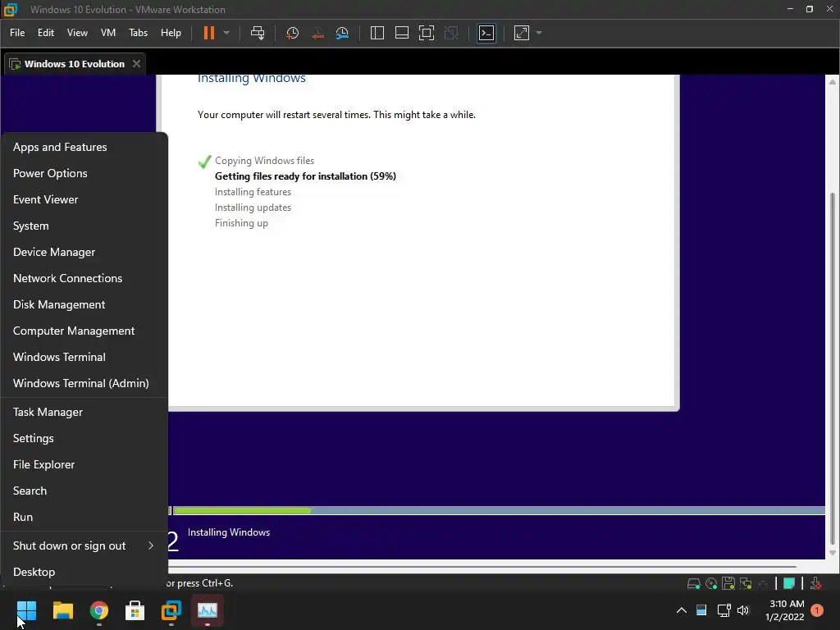Open the Run dialog entry
The width and height of the screenshot is (840, 630).
click(x=84, y=517)
